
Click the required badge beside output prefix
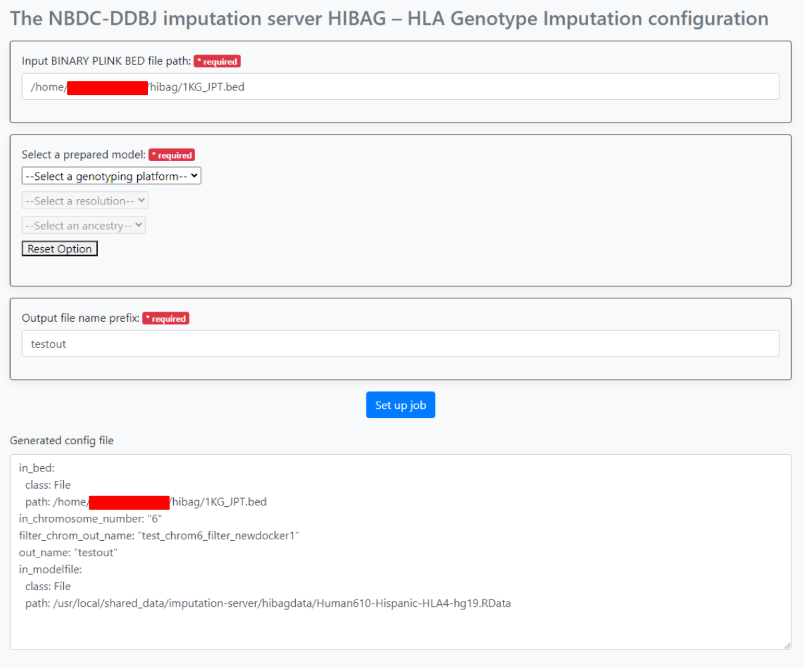(x=166, y=318)
